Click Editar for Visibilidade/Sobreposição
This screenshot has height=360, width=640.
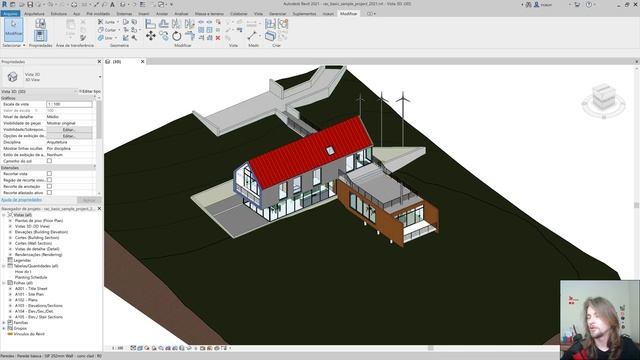pos(69,129)
